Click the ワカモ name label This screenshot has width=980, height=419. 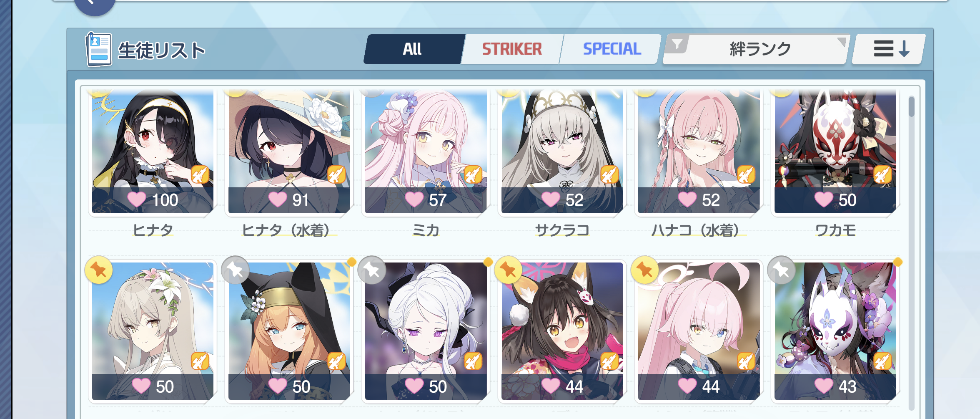(835, 230)
